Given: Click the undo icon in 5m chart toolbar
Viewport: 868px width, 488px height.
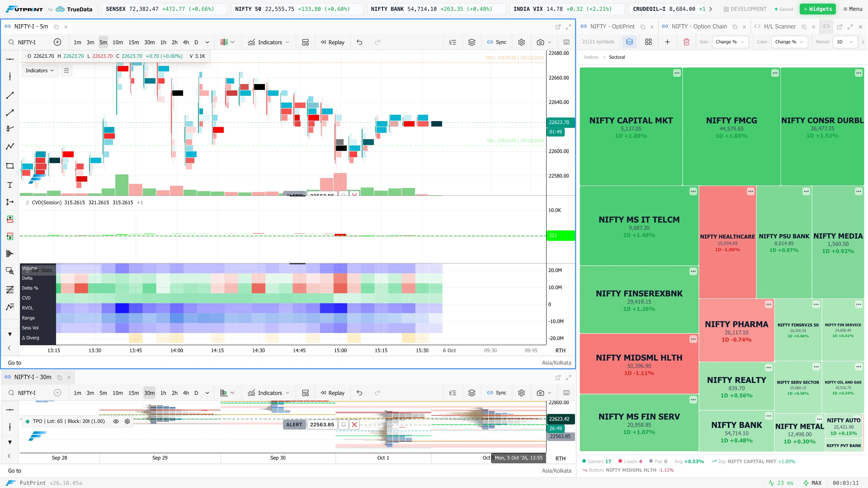Looking at the screenshot, I should coord(359,42).
